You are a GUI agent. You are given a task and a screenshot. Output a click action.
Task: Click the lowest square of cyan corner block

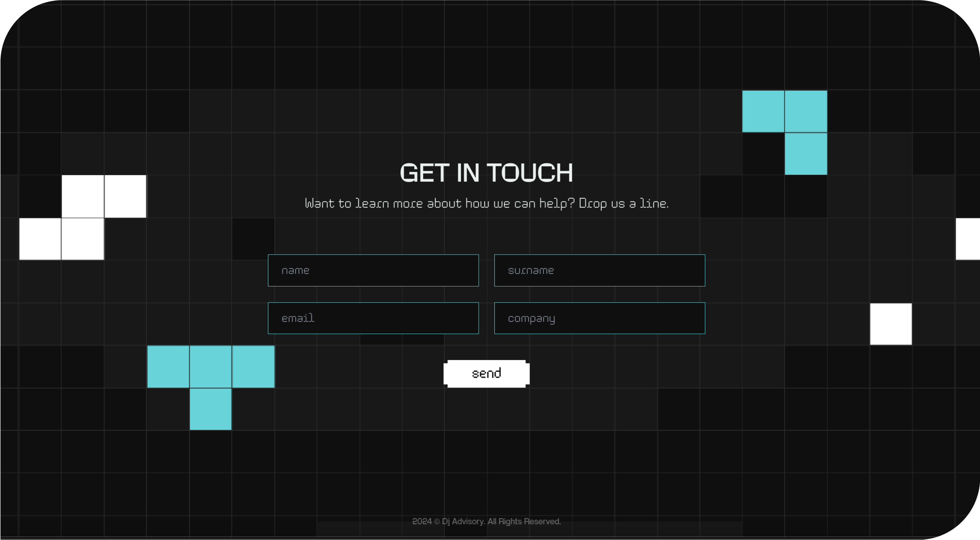[806, 154]
